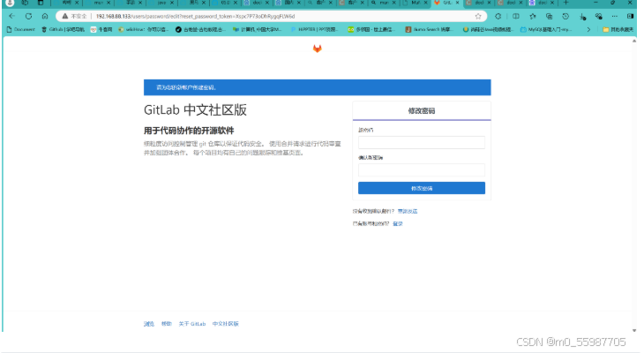The width and height of the screenshot is (644, 353).
Task: Expand the bookmarks overflow chevron
Action: coord(588,30)
